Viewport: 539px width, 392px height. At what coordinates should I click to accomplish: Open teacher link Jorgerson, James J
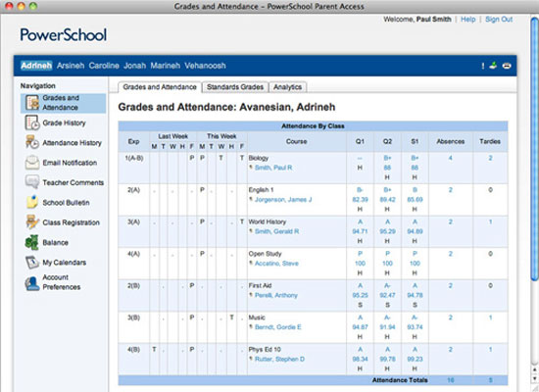pyautogui.click(x=283, y=200)
